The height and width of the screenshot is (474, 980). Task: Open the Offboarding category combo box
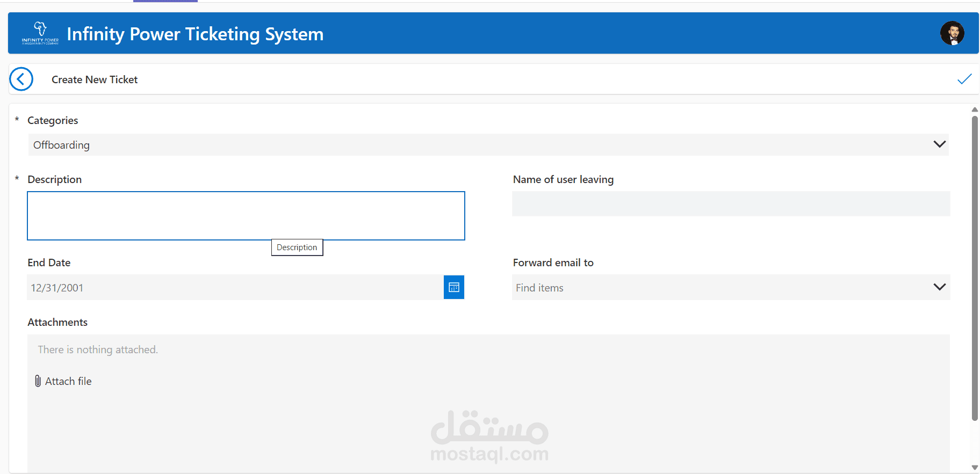(488, 145)
